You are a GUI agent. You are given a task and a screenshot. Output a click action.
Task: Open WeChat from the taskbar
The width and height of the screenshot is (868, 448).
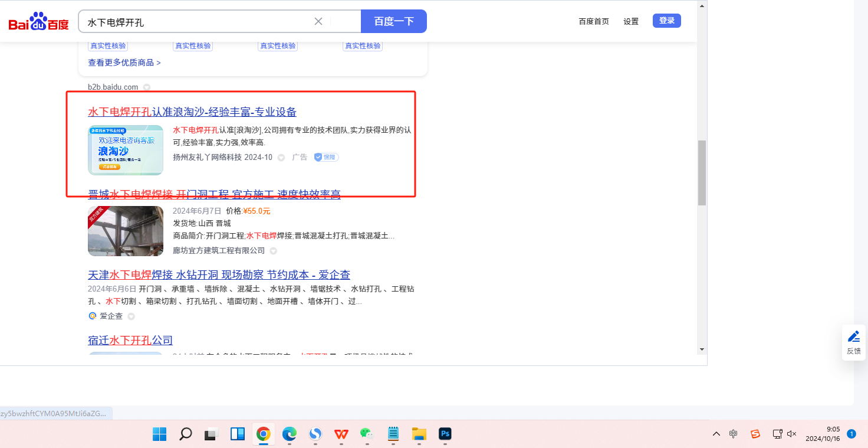pos(367,434)
